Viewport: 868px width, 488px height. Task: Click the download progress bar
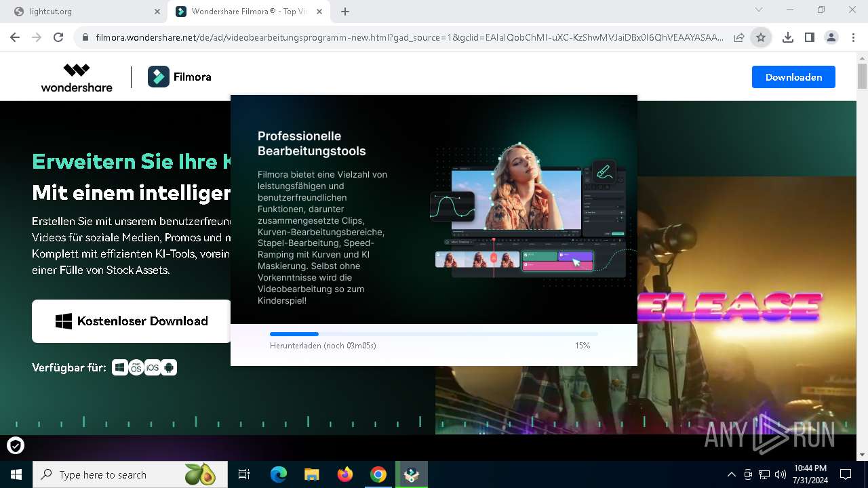434,334
